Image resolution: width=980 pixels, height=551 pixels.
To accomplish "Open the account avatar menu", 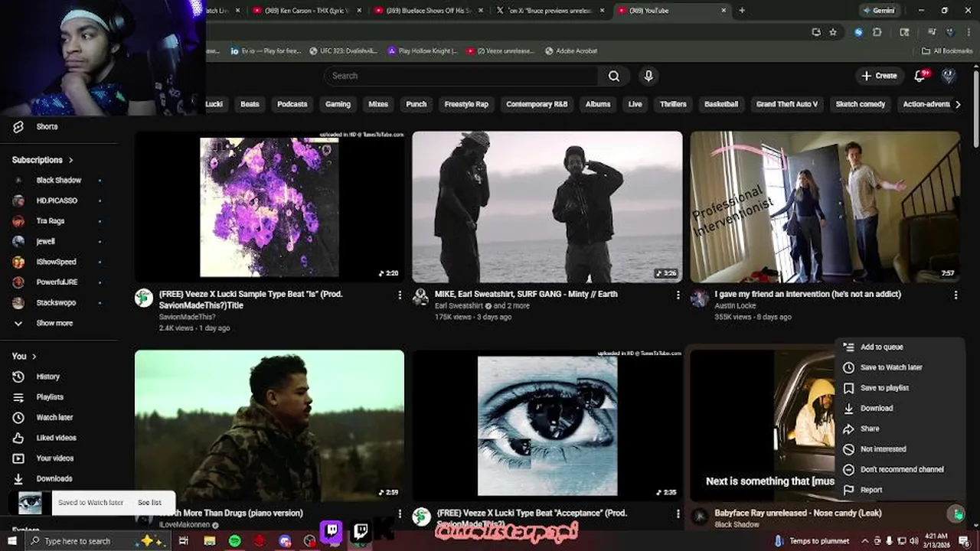I will point(949,76).
